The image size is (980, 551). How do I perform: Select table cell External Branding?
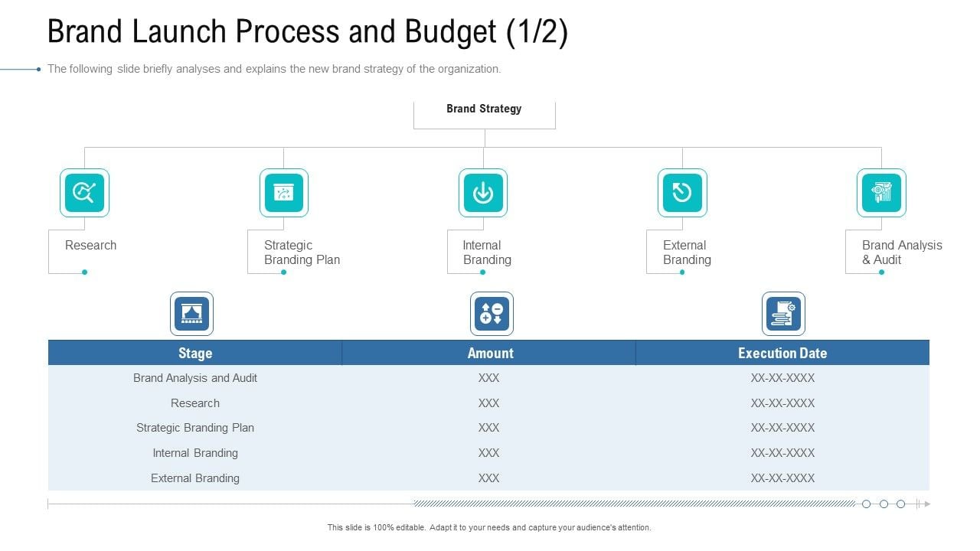click(x=195, y=478)
